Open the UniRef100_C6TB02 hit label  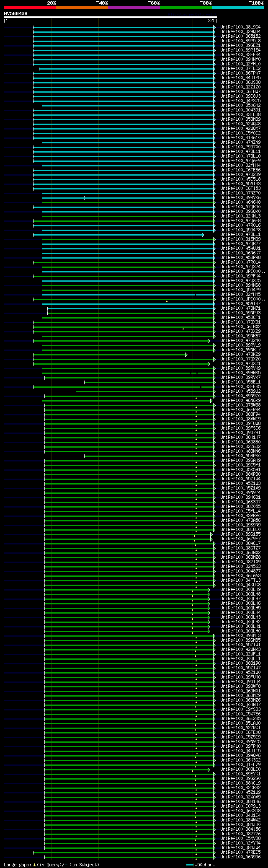[x=240, y=327]
